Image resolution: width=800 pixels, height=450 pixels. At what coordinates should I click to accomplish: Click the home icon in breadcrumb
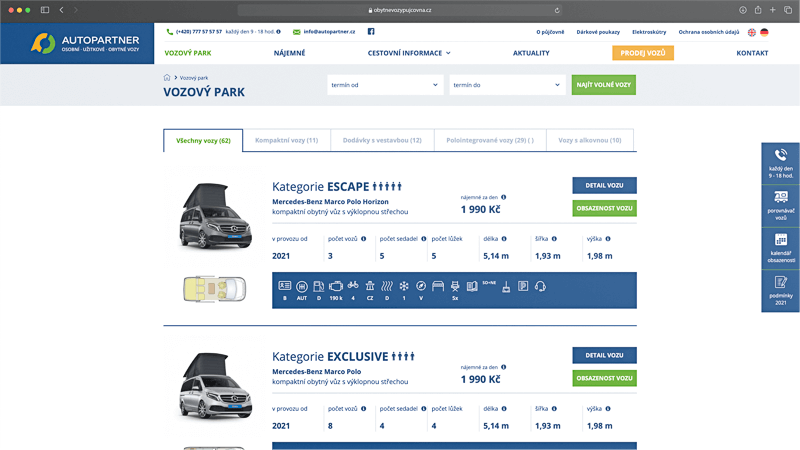pos(167,77)
